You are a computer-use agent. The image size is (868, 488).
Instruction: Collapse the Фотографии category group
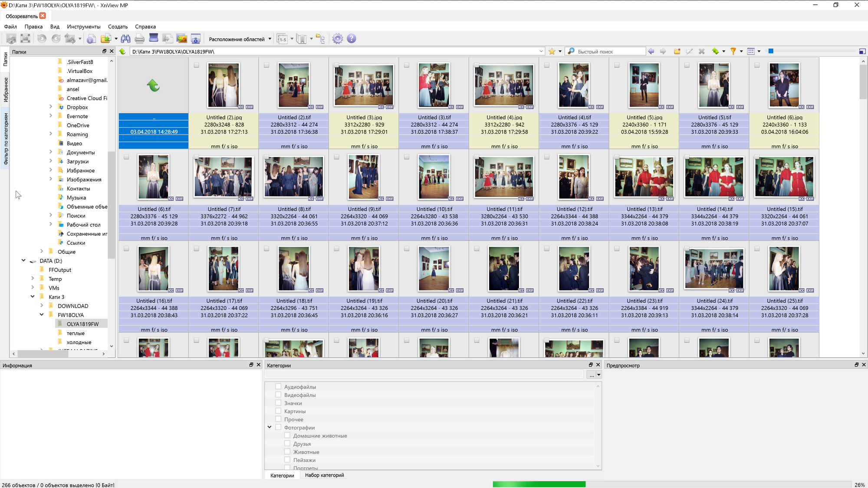point(270,427)
